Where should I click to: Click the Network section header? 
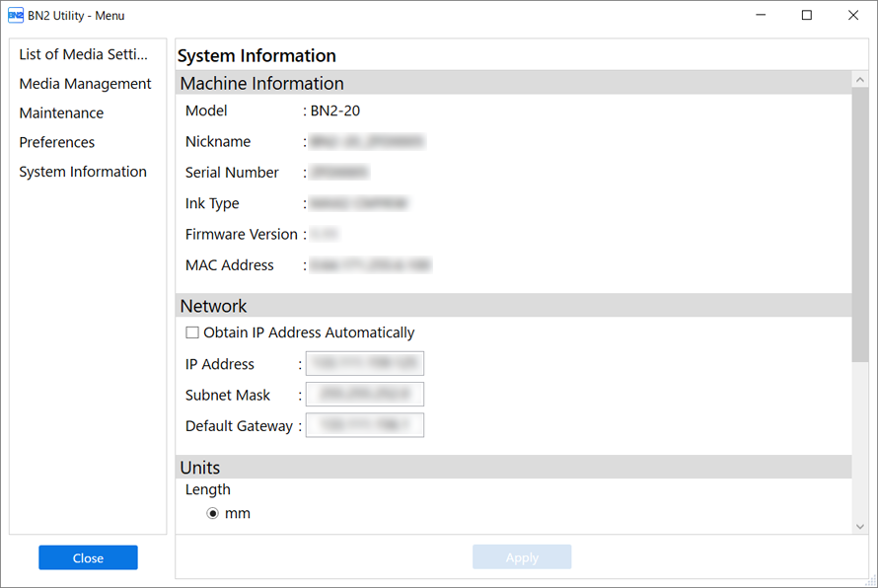(513, 306)
